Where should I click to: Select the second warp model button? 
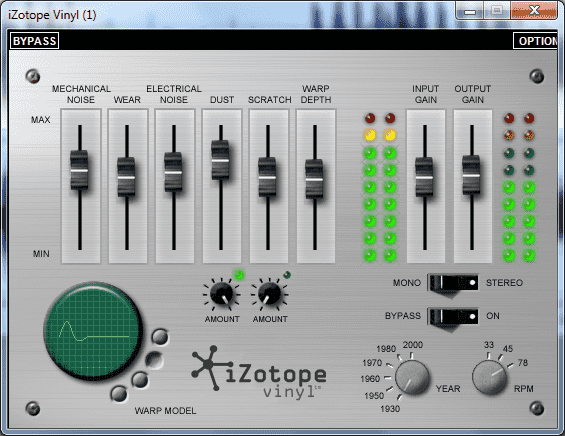pos(154,359)
